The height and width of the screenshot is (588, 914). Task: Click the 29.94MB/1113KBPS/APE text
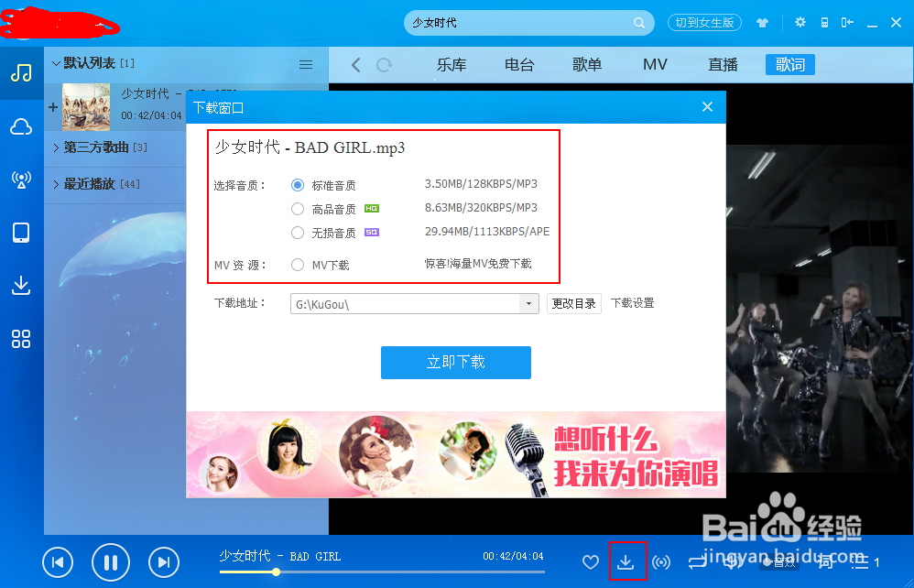click(x=487, y=232)
